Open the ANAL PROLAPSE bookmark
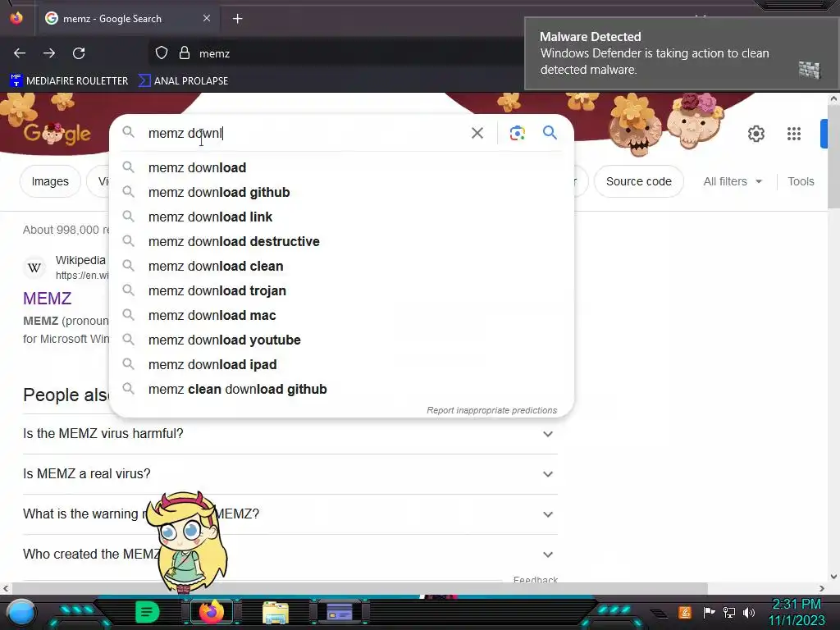Screen dimensions: 840x630 [x=183, y=81]
